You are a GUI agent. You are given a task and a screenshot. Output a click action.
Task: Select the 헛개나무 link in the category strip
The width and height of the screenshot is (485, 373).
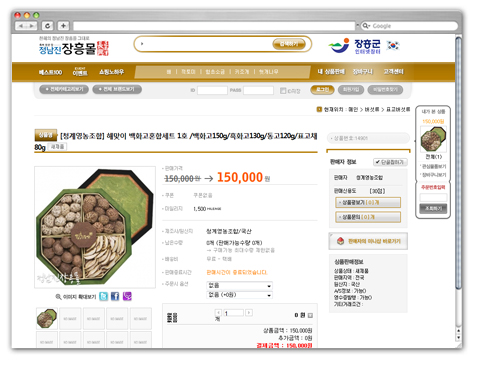pos(268,72)
